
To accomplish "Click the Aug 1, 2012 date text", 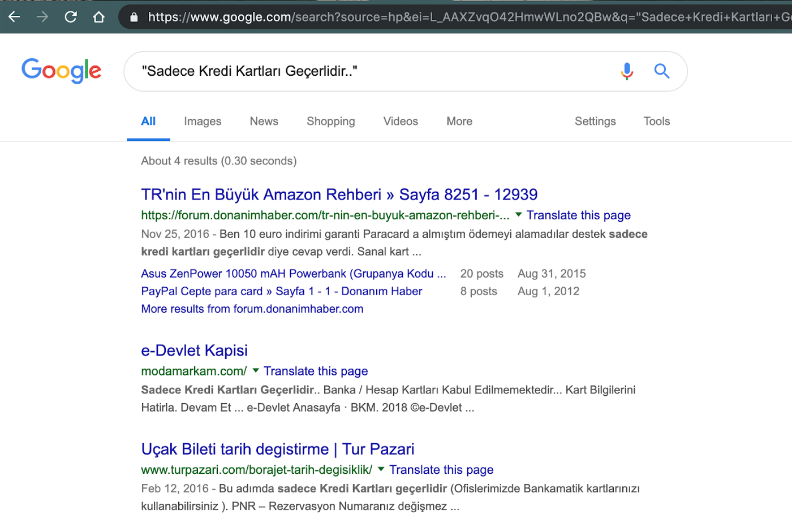I will pyautogui.click(x=549, y=291).
